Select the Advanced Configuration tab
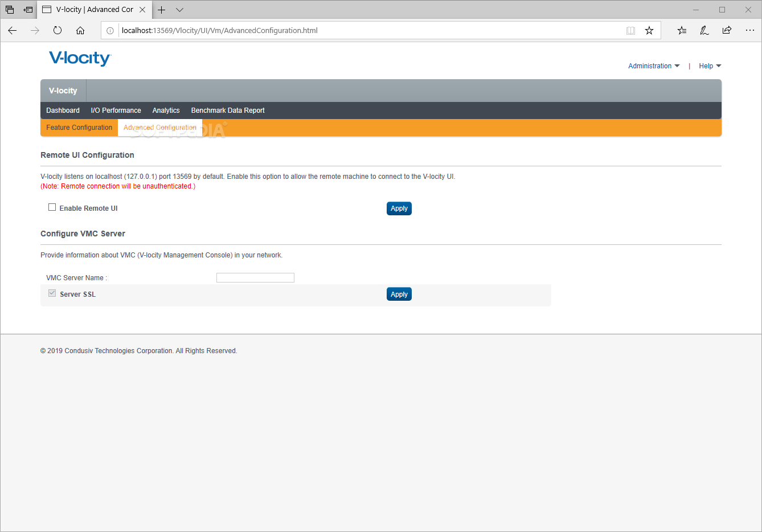762x532 pixels. [160, 128]
